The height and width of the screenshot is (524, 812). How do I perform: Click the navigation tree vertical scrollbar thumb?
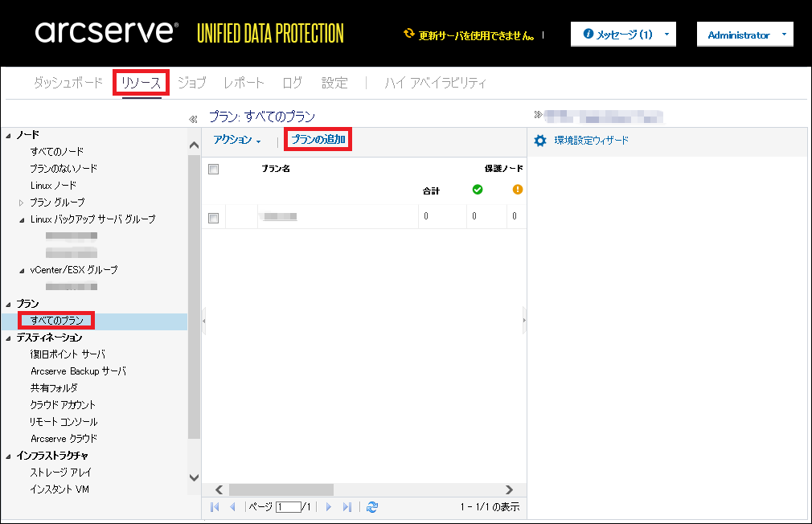[x=195, y=297]
